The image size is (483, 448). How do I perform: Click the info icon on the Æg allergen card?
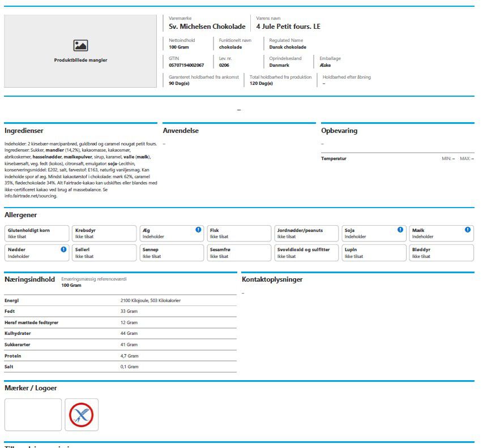pos(198,230)
